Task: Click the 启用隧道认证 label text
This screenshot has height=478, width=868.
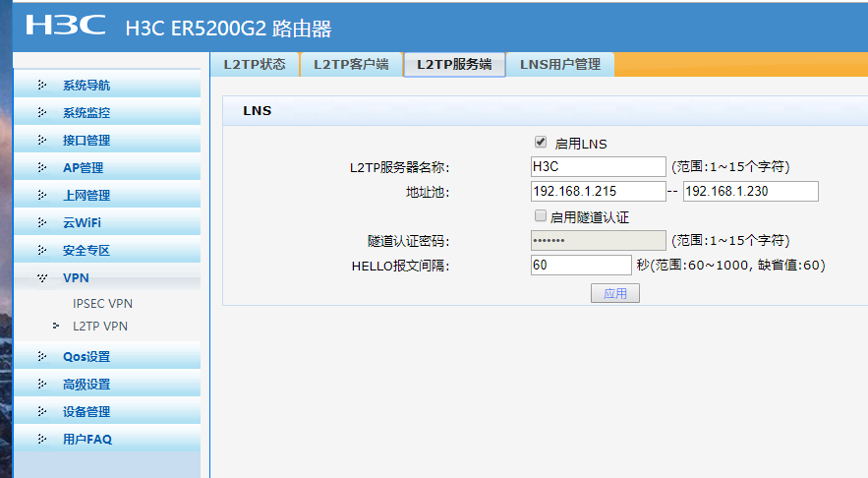Action: (x=590, y=217)
